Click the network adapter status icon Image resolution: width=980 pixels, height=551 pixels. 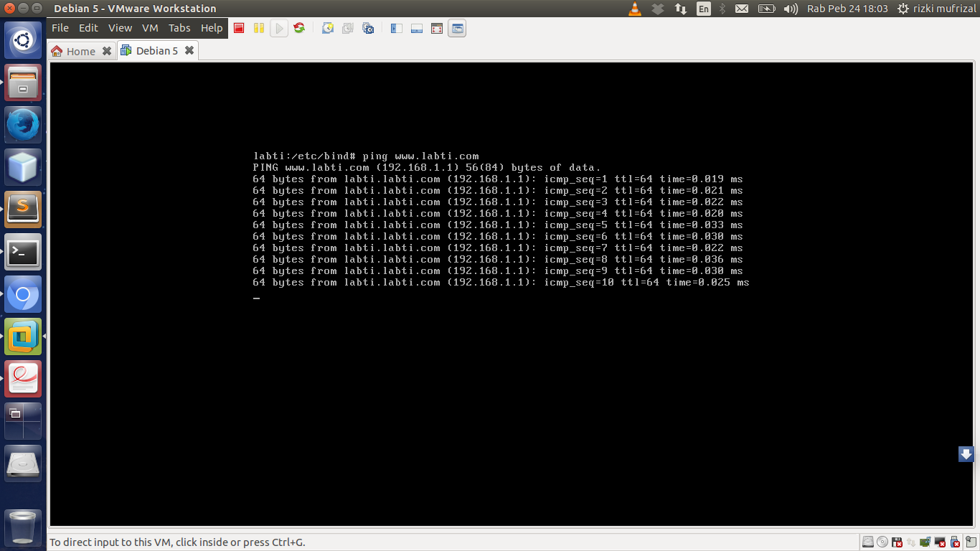(x=911, y=542)
